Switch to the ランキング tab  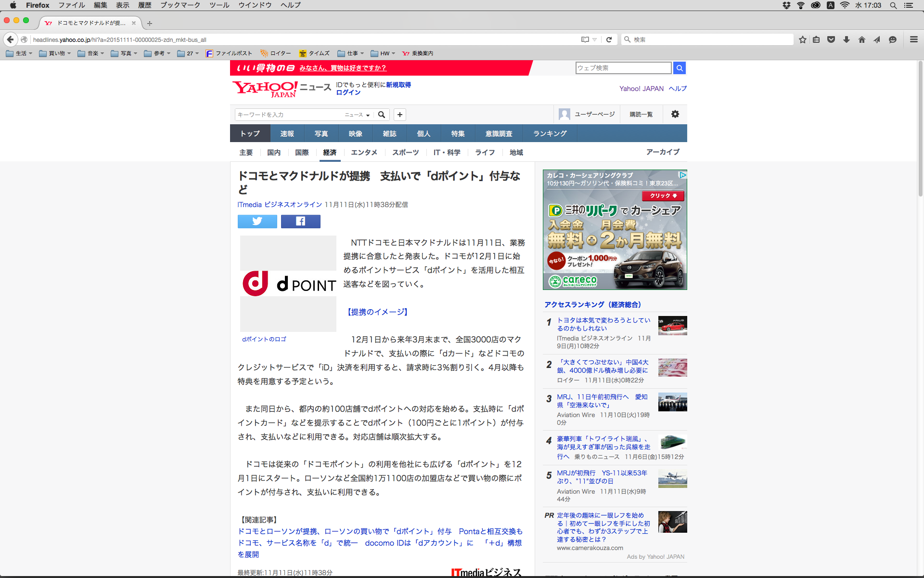coord(550,133)
